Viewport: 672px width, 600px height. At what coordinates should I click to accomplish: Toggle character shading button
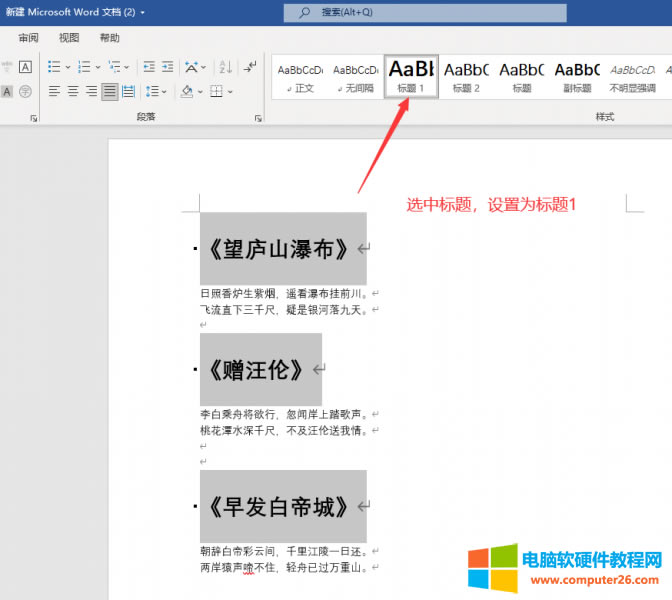[x=7, y=91]
